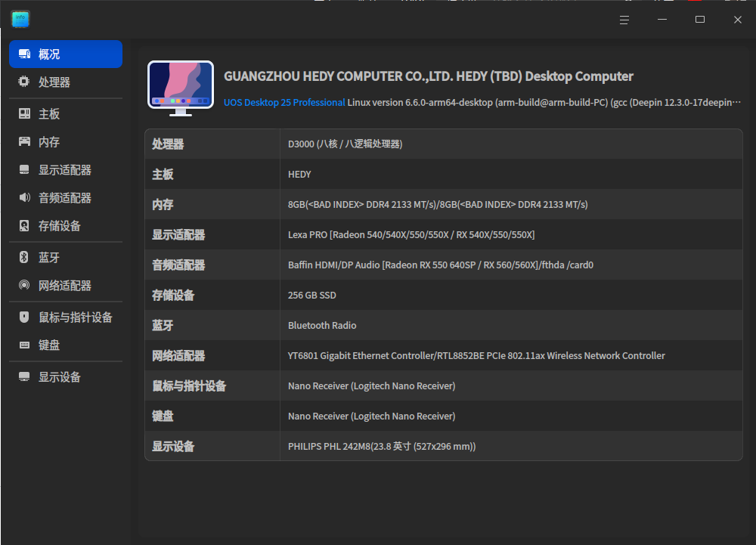Click the 256 GB SSD value
The width and height of the screenshot is (756, 545).
312,296
